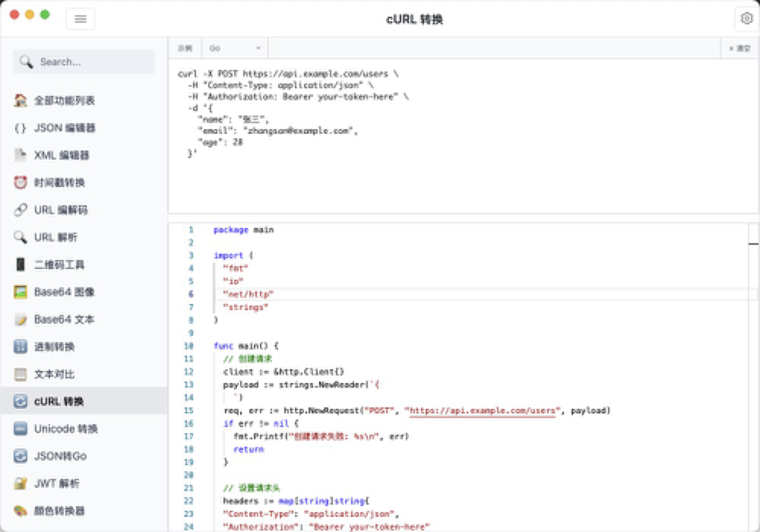Viewport: 760px width, 532px height.
Task: Open 二维码工具 via its phone icon
Action: [21, 264]
